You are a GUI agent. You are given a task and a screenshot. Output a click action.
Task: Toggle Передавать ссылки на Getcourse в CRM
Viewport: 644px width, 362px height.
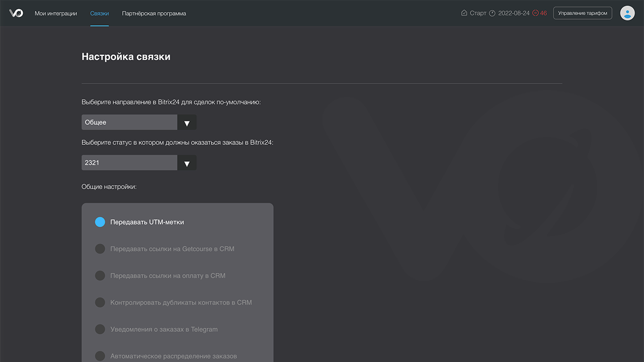pos(100,249)
